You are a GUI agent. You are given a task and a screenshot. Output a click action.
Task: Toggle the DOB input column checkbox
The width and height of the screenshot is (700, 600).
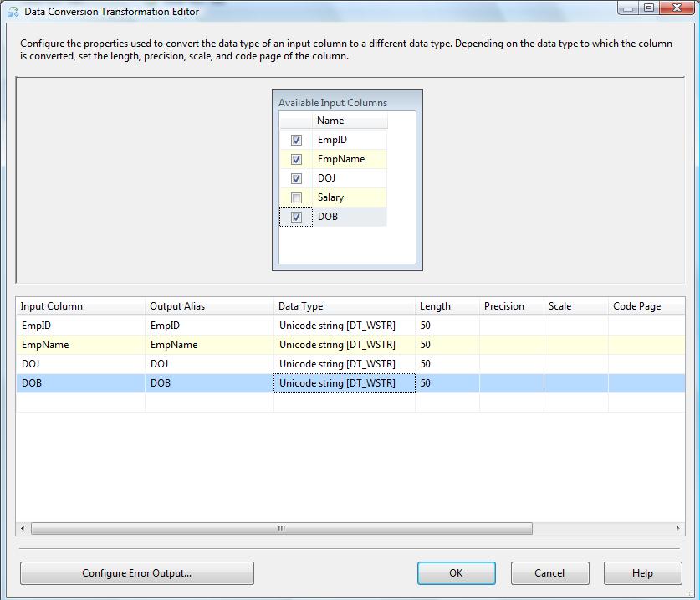pos(296,218)
